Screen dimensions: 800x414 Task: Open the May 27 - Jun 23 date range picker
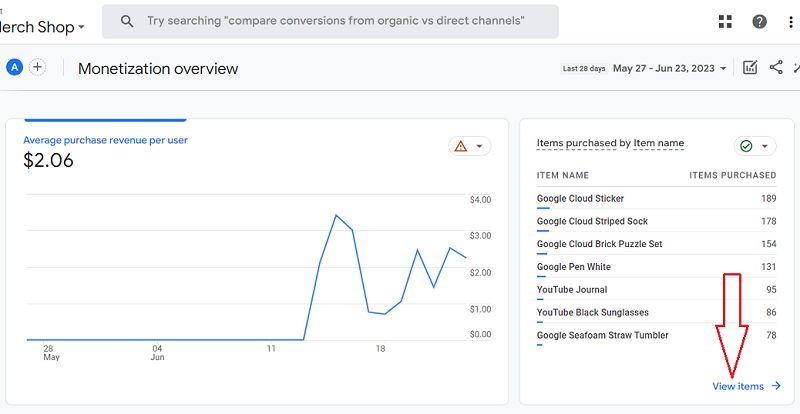coord(663,69)
